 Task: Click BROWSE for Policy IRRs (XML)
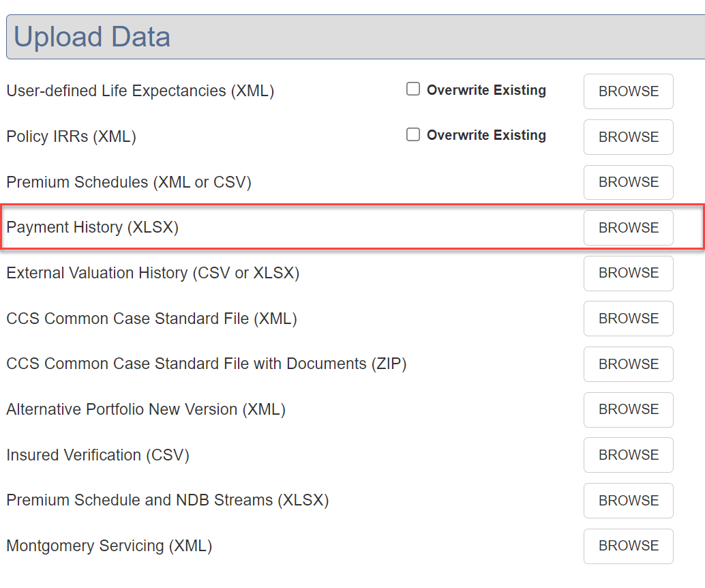(628, 137)
